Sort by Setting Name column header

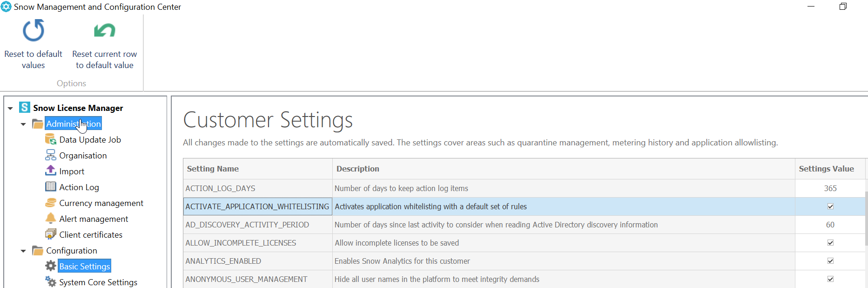click(x=258, y=169)
